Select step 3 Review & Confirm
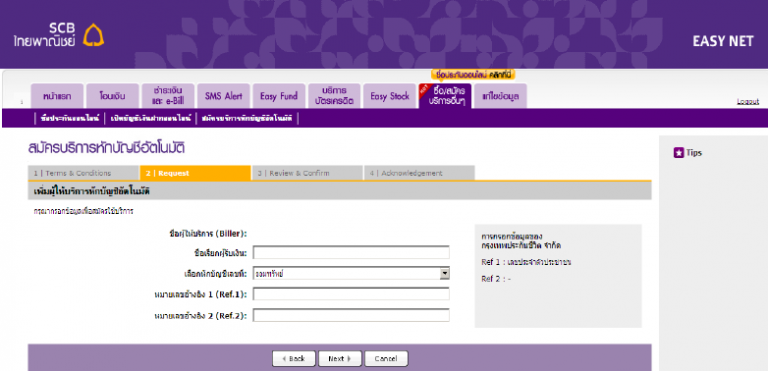 point(307,173)
